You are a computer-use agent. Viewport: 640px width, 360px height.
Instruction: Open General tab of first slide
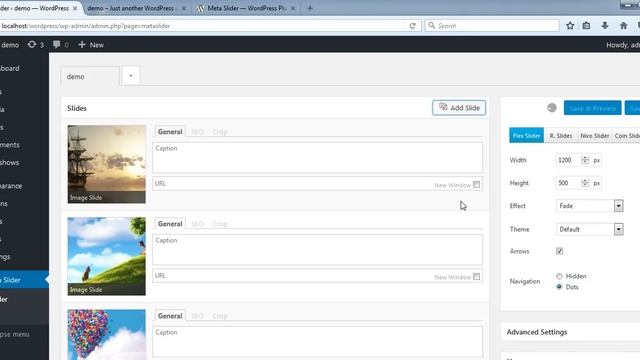click(x=170, y=132)
